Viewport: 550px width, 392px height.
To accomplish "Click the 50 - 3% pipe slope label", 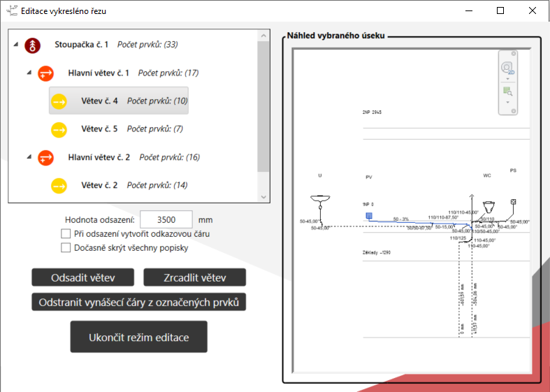I will pyautogui.click(x=401, y=219).
